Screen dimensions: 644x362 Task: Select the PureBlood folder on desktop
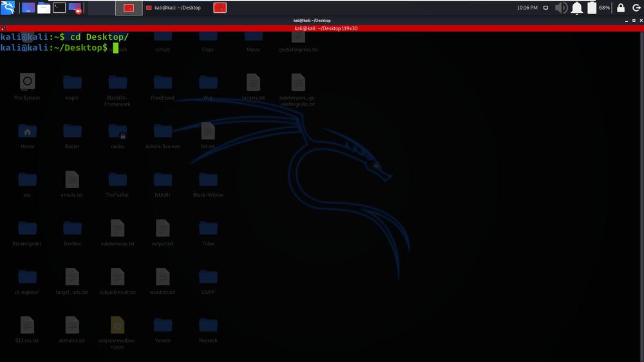click(163, 87)
